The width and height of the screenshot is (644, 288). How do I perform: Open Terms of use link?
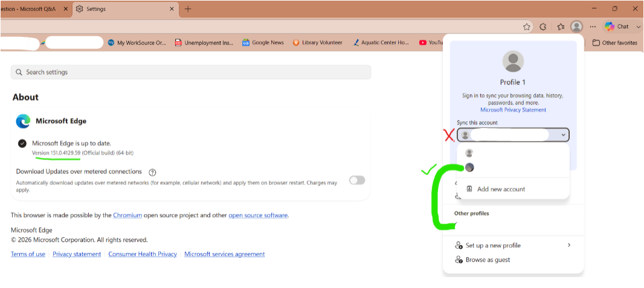pyautogui.click(x=28, y=254)
